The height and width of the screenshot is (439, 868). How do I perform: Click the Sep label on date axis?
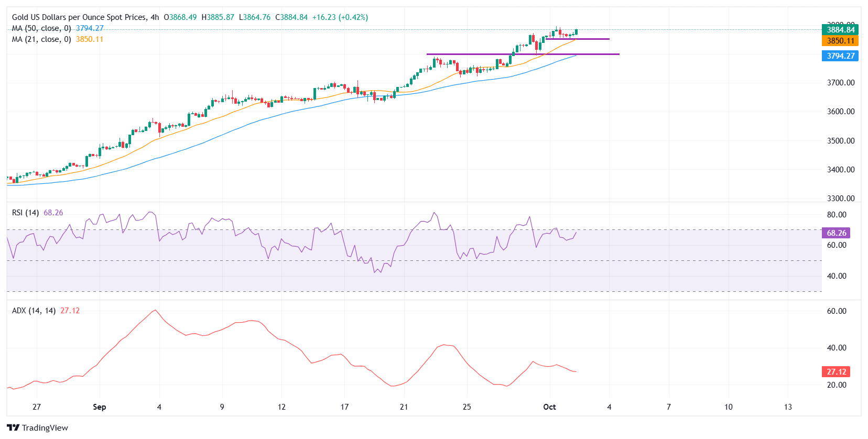[x=99, y=407]
